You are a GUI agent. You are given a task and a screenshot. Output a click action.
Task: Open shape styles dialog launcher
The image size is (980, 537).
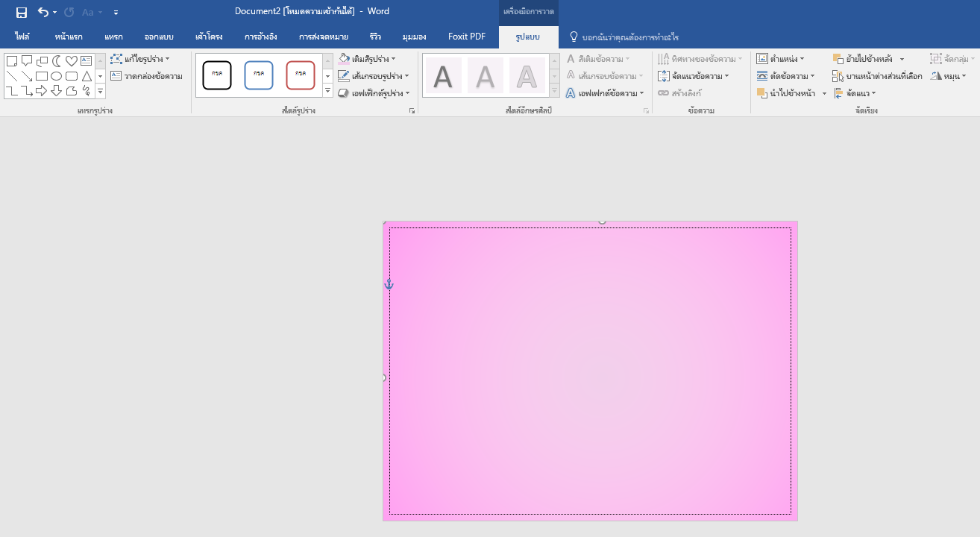tap(412, 110)
